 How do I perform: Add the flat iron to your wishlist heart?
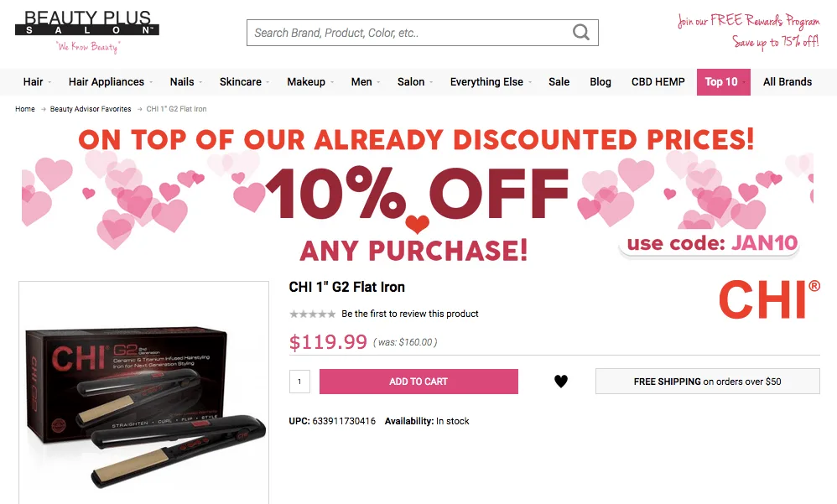[560, 381]
